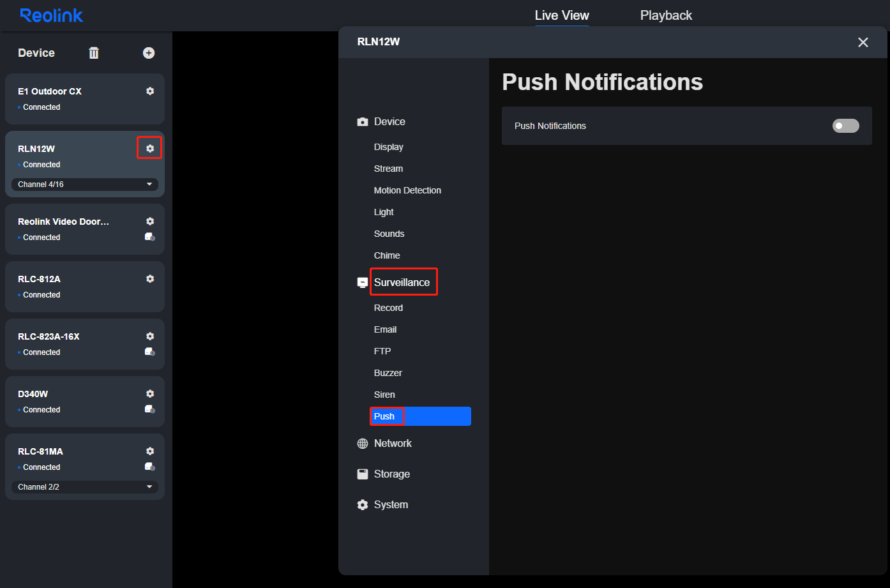Click the Push Notifications page heading
The width and height of the screenshot is (890, 588).
(602, 82)
